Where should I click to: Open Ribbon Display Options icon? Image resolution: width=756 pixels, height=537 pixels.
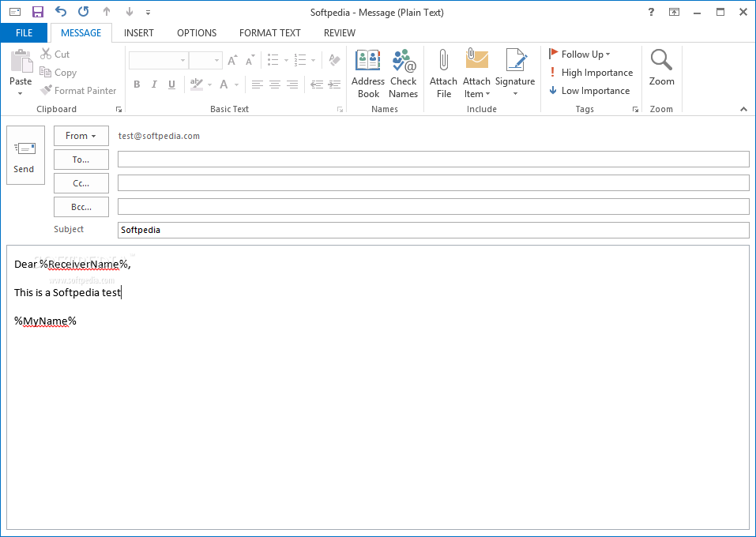tap(674, 13)
